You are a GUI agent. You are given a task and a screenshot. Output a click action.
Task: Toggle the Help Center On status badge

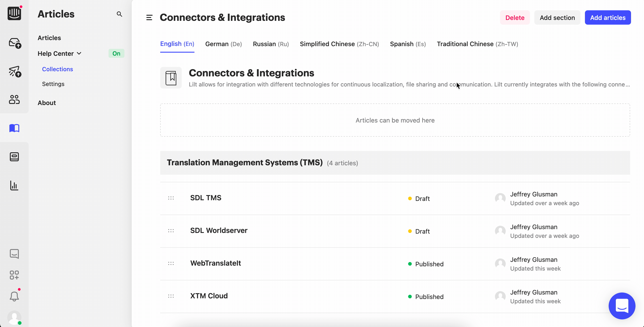(x=116, y=53)
